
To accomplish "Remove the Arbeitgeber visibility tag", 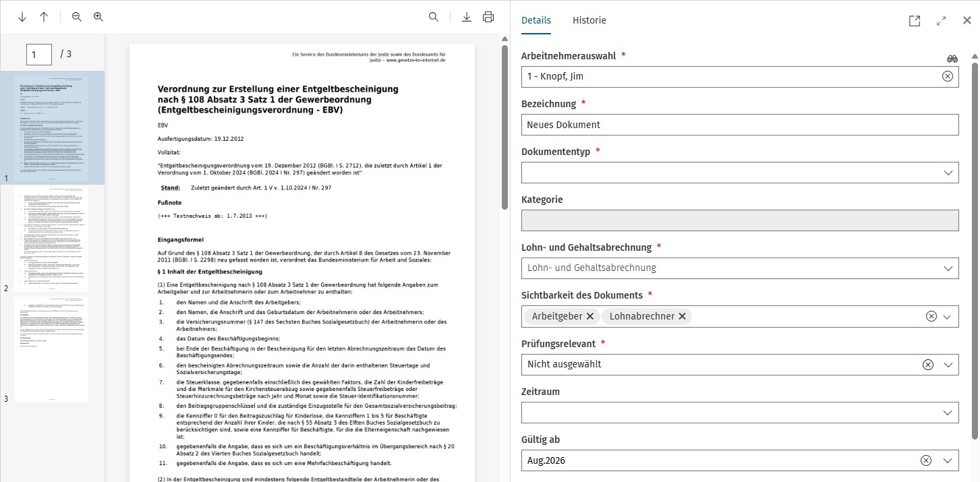I will (590, 316).
